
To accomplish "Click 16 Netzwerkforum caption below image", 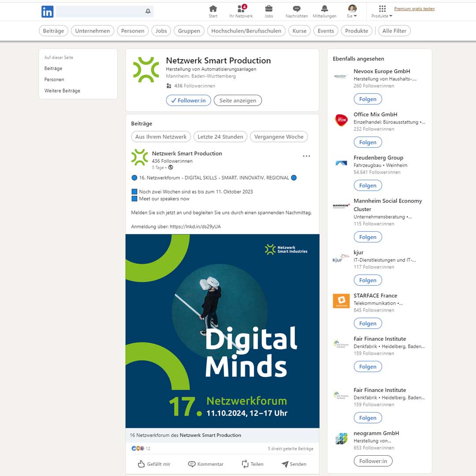I will pos(186,435).
